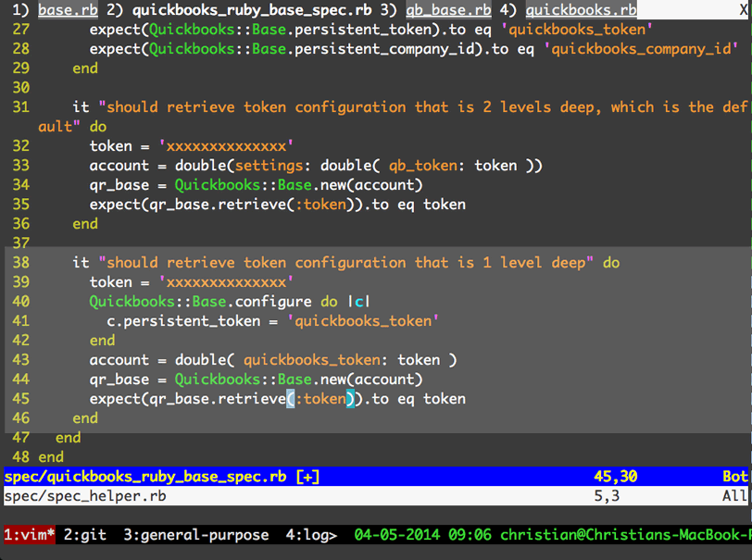This screenshot has height=560, width=752.
Task: Switch to the 4:log tmux window
Action: tap(311, 535)
